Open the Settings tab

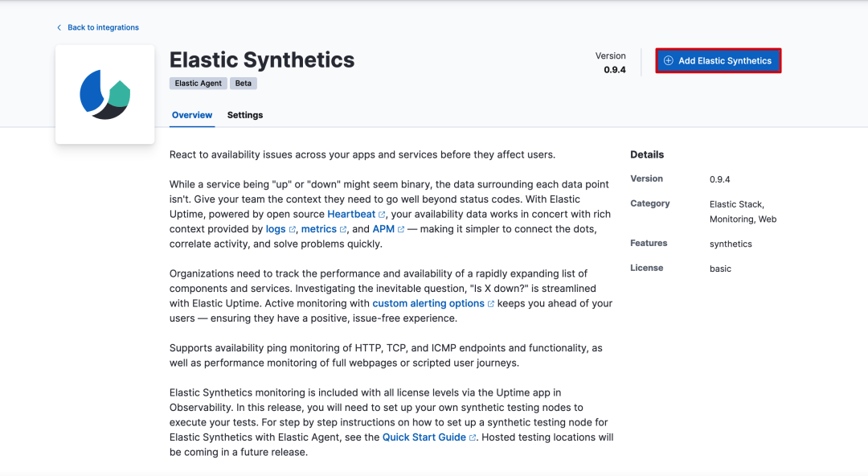[245, 115]
